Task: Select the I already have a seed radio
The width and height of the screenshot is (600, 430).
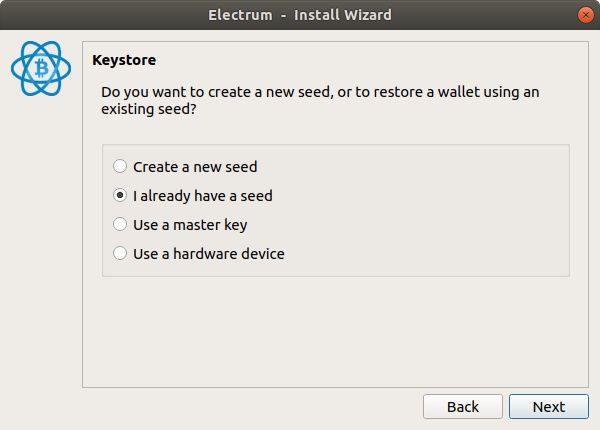Action: point(120,195)
